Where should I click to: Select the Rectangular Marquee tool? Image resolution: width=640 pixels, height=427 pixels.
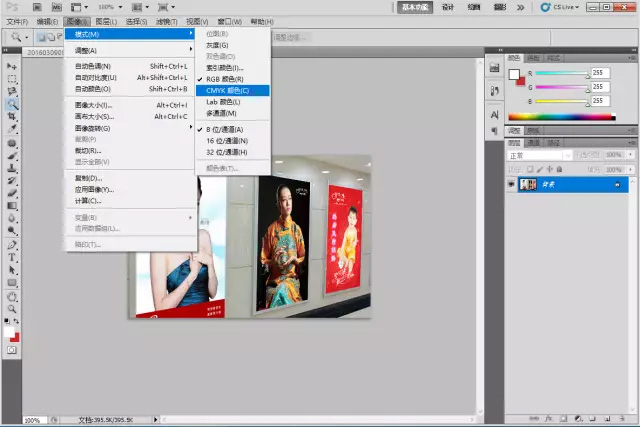pyautogui.click(x=12, y=78)
